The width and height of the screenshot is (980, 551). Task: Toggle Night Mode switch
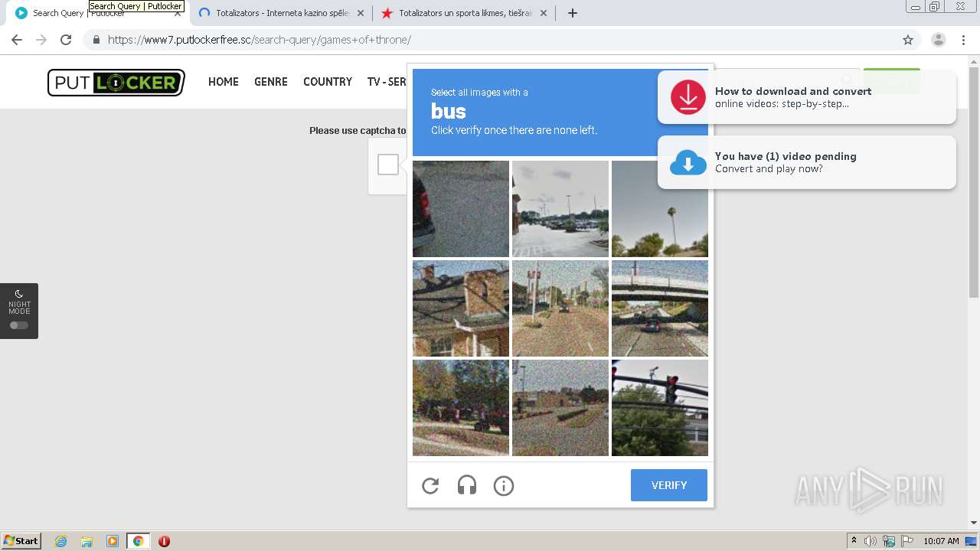(19, 325)
